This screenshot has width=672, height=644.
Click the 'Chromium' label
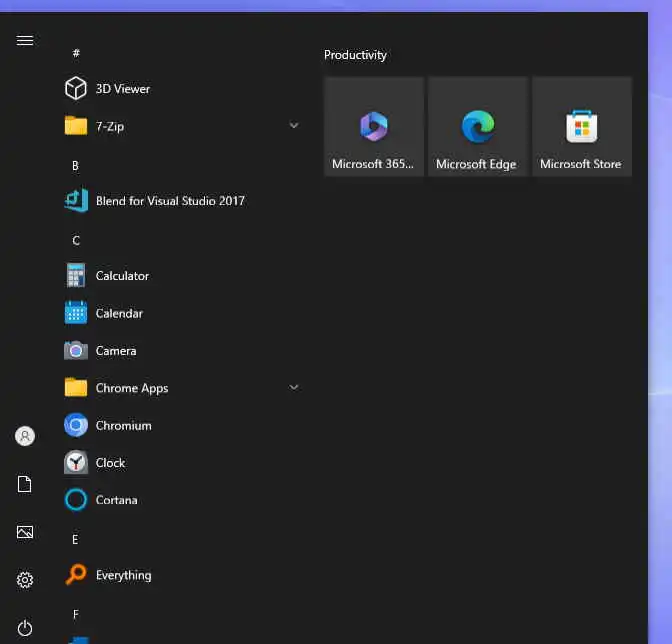pos(123,425)
